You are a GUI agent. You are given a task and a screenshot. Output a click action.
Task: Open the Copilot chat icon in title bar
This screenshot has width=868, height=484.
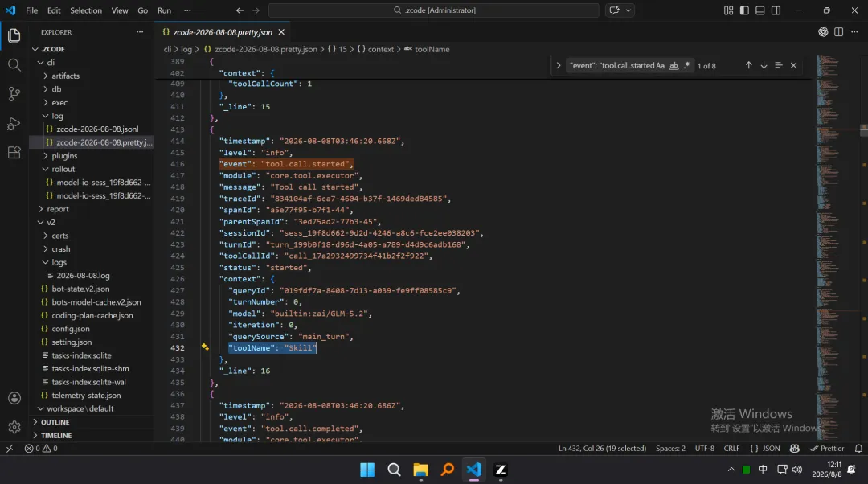pos(614,10)
